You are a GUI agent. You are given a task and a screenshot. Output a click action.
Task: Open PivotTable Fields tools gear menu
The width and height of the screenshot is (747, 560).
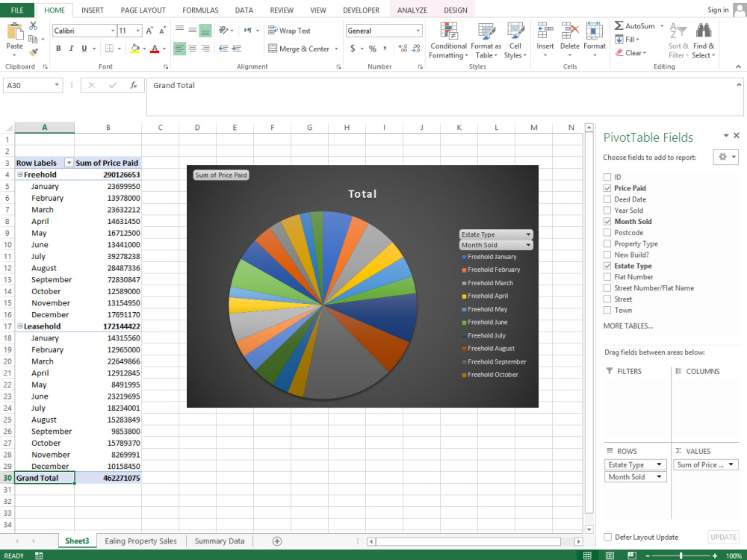[725, 157]
